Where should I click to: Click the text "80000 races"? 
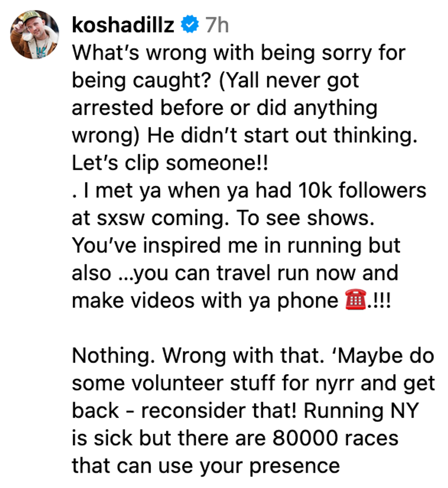(335, 439)
